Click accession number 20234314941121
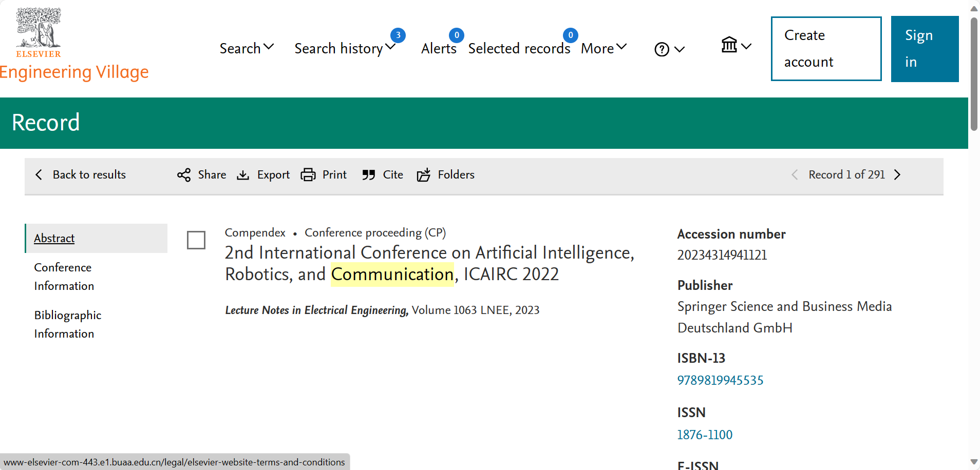The image size is (980, 470). tap(722, 255)
